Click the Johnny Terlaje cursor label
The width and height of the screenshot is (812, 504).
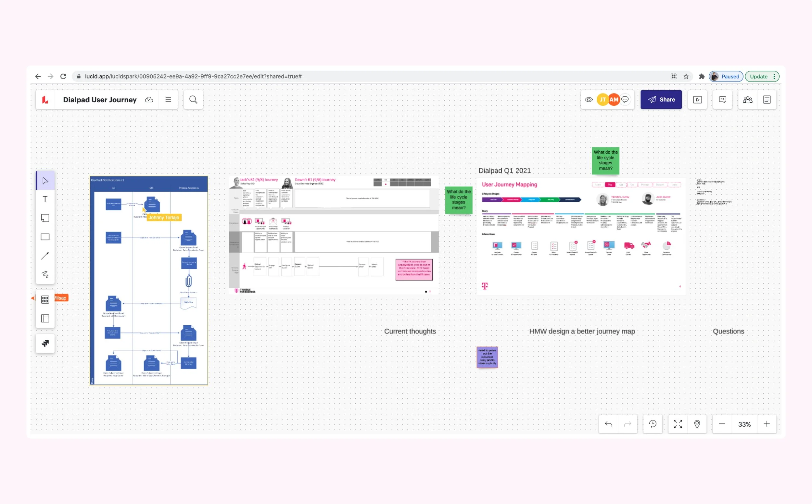click(x=164, y=217)
